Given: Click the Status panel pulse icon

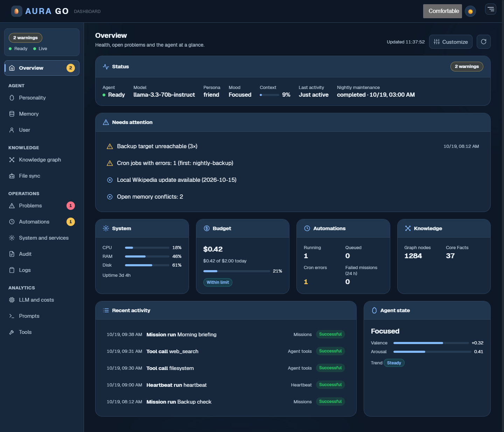Looking at the screenshot, I should tap(106, 67).
